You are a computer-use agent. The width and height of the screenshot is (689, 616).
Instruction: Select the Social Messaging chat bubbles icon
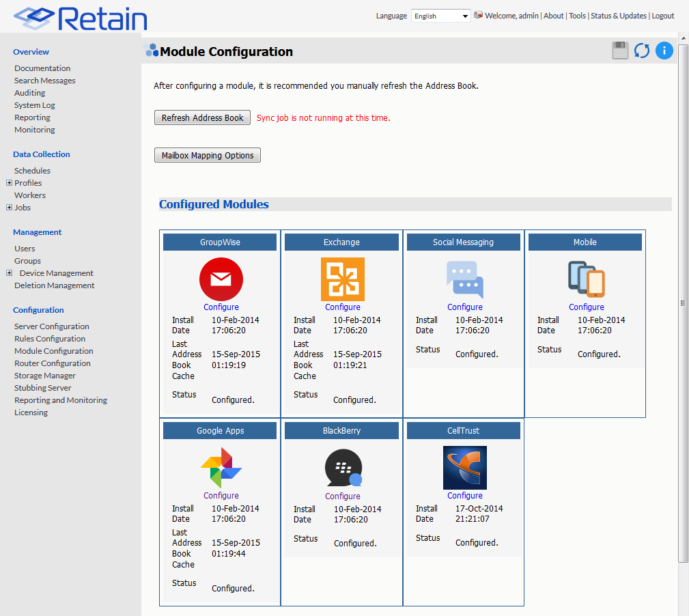[464, 279]
